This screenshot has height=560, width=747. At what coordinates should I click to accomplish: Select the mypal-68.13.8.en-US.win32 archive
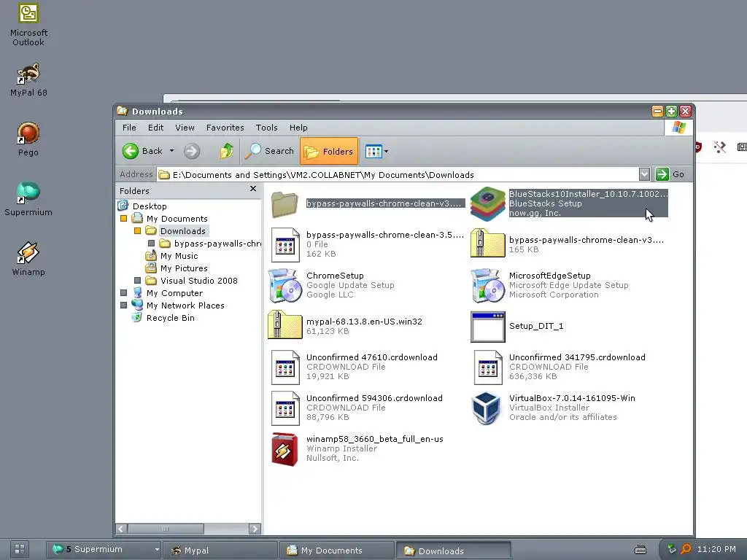pos(285,326)
